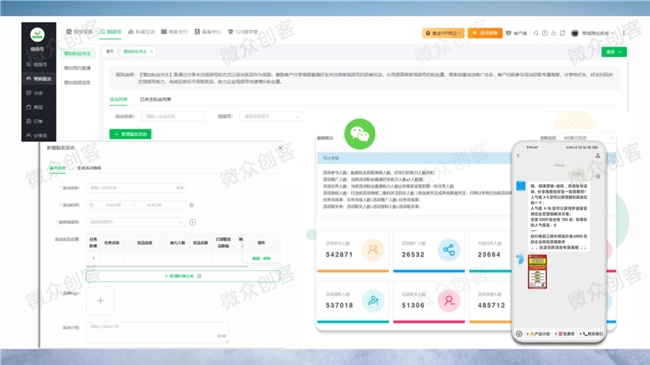The height and width of the screenshot is (365, 650).
Task: Open the 视频号 filter dropdown
Action: 271,117
